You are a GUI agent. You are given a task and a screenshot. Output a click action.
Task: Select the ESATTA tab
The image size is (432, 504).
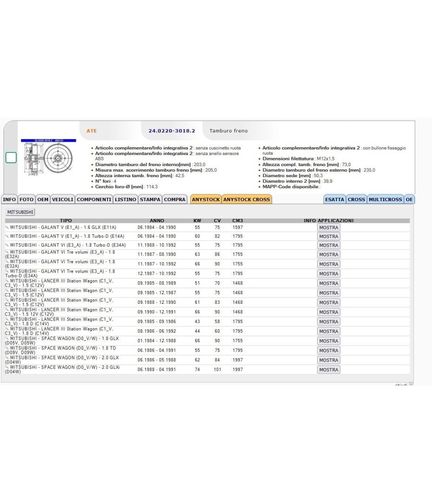[335, 199]
